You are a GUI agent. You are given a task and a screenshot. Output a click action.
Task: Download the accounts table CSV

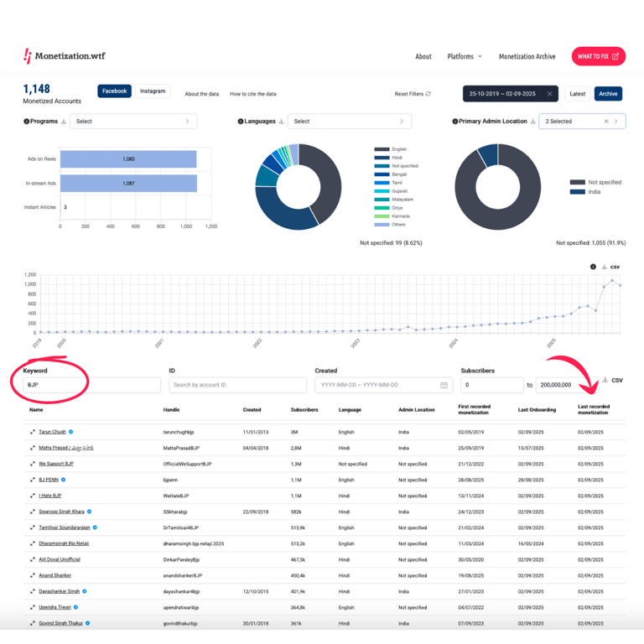click(x=612, y=381)
